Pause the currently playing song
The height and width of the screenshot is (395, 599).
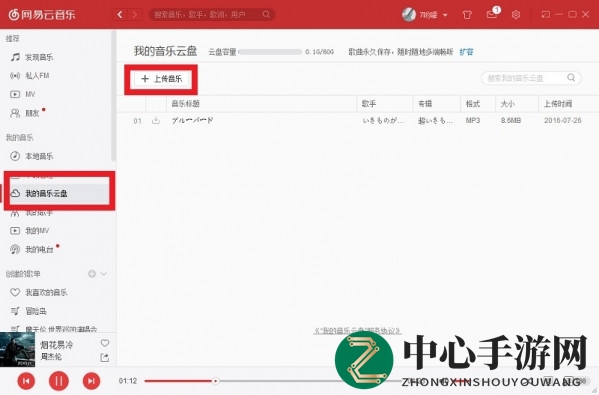coord(59,381)
